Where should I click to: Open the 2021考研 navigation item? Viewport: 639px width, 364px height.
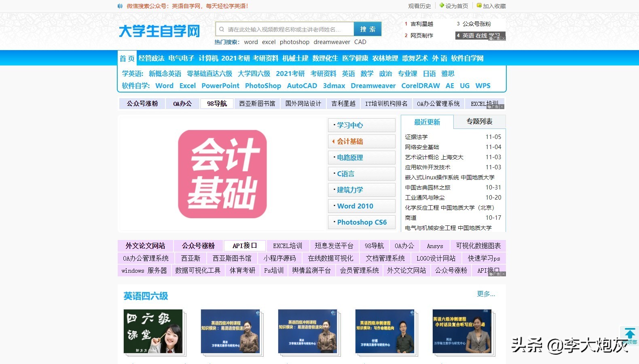pos(236,58)
